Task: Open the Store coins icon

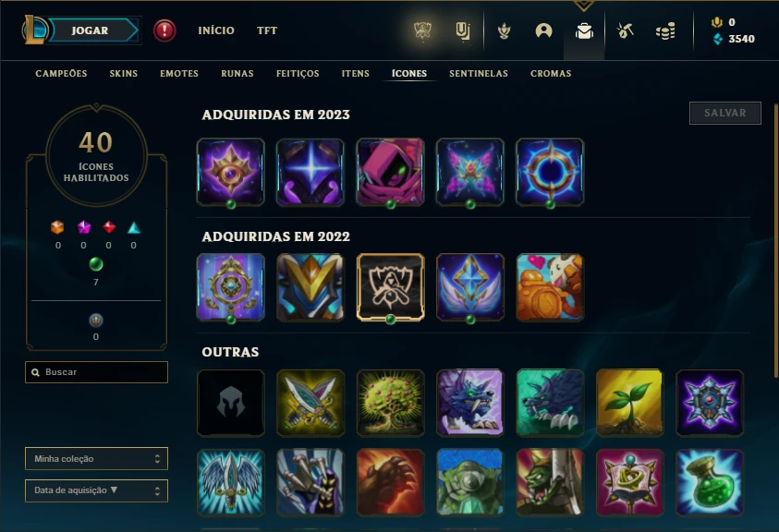Action: pos(665,31)
